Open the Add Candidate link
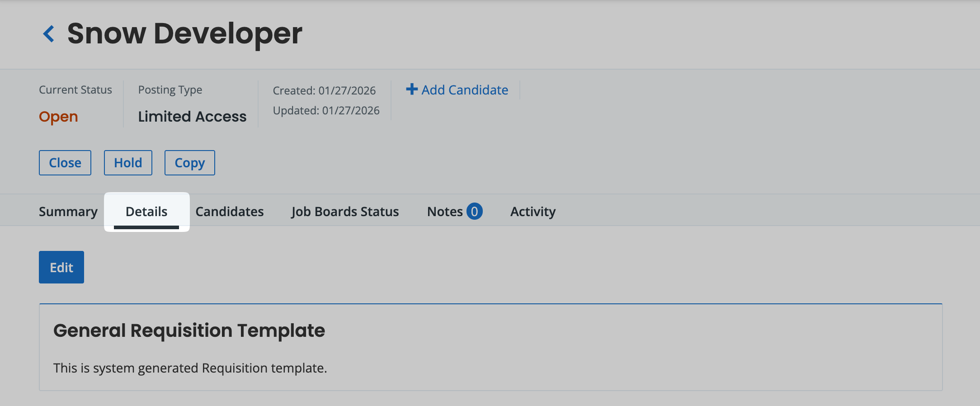 [x=464, y=90]
